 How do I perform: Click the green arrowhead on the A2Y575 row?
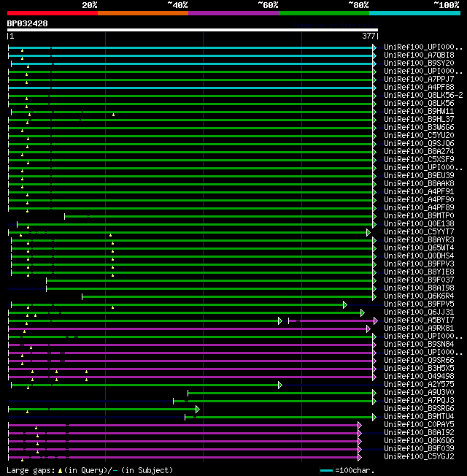pyautogui.click(x=279, y=385)
